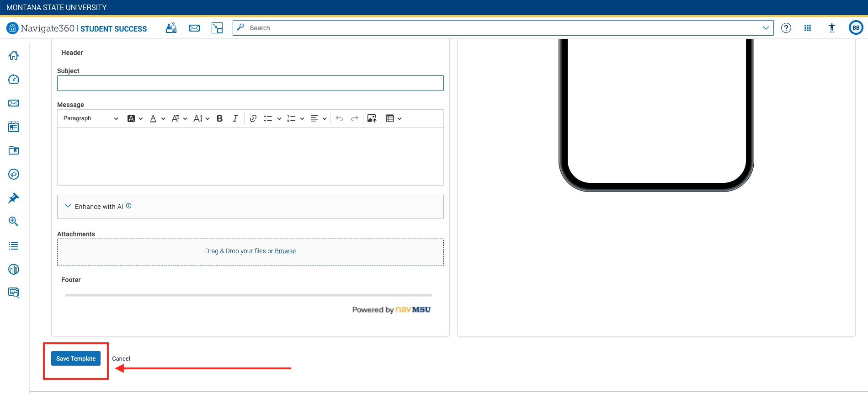The width and height of the screenshot is (868, 394).
Task: Click inside the Message editor body
Action: coord(250,156)
